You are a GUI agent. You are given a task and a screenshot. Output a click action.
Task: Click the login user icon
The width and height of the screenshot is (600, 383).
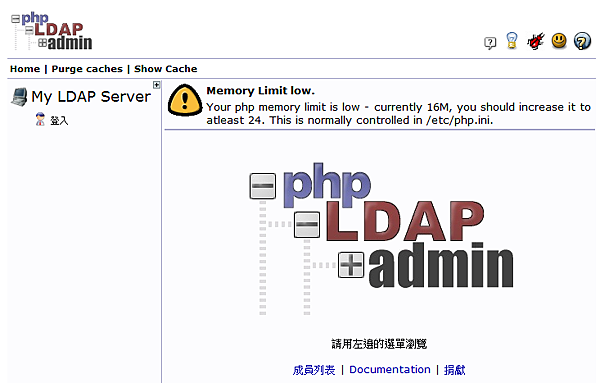point(40,119)
